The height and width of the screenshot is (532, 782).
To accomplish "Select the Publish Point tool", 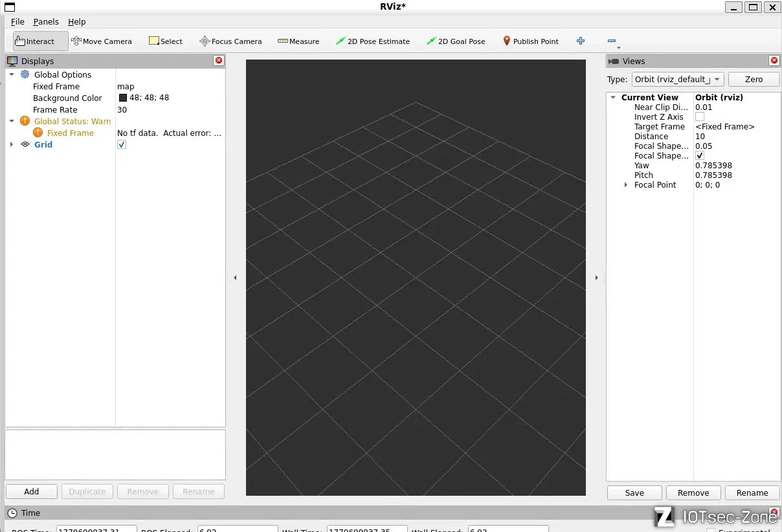I will (531, 41).
